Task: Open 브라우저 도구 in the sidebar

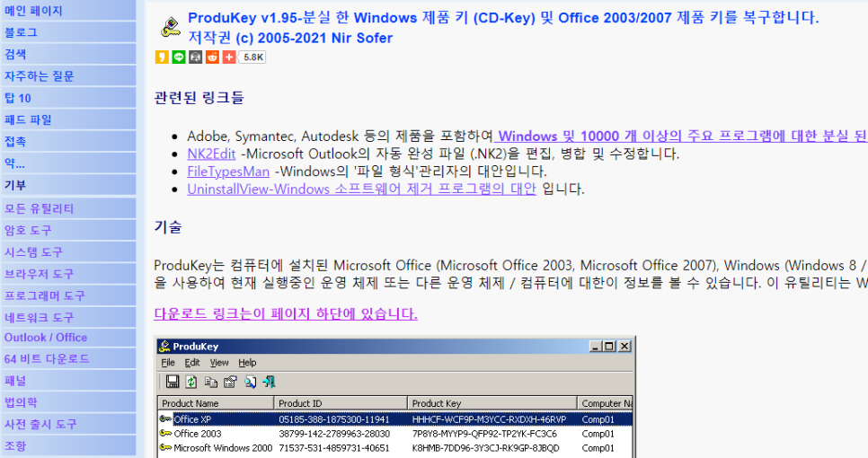Action: coord(67,274)
